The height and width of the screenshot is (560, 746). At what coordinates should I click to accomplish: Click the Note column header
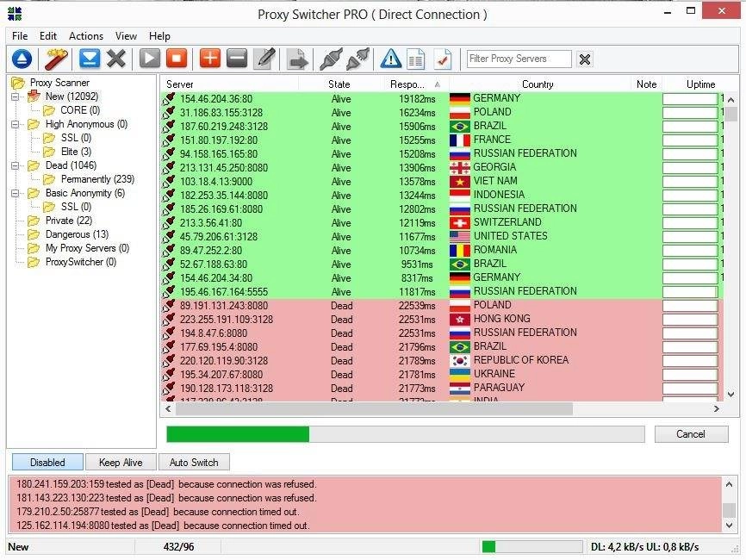coord(646,84)
